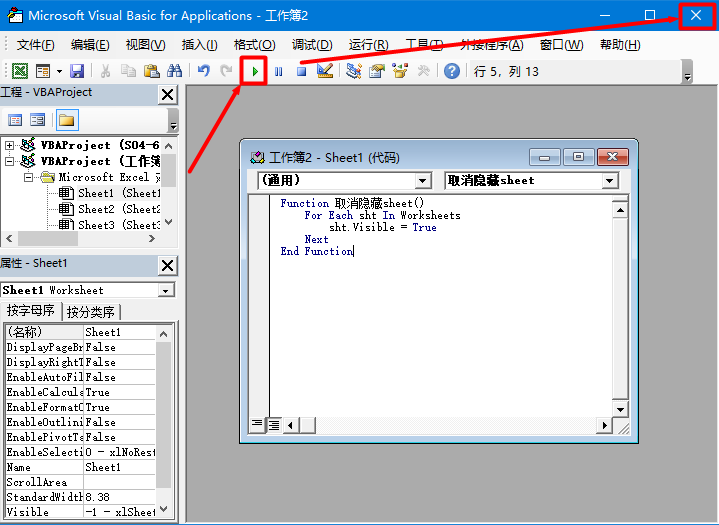
Task: Select Sheet2 in the project tree
Action: pos(109,209)
